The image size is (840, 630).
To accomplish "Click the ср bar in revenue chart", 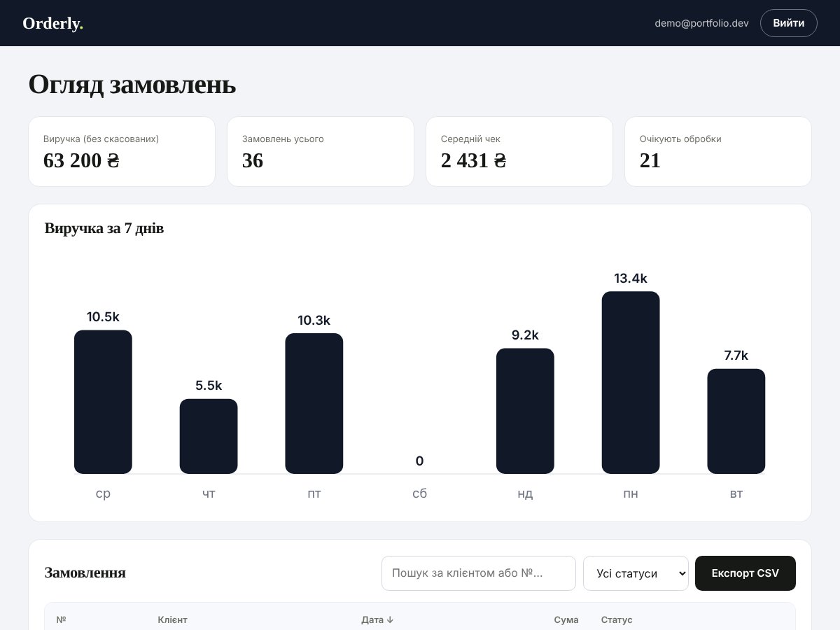I will tap(103, 402).
